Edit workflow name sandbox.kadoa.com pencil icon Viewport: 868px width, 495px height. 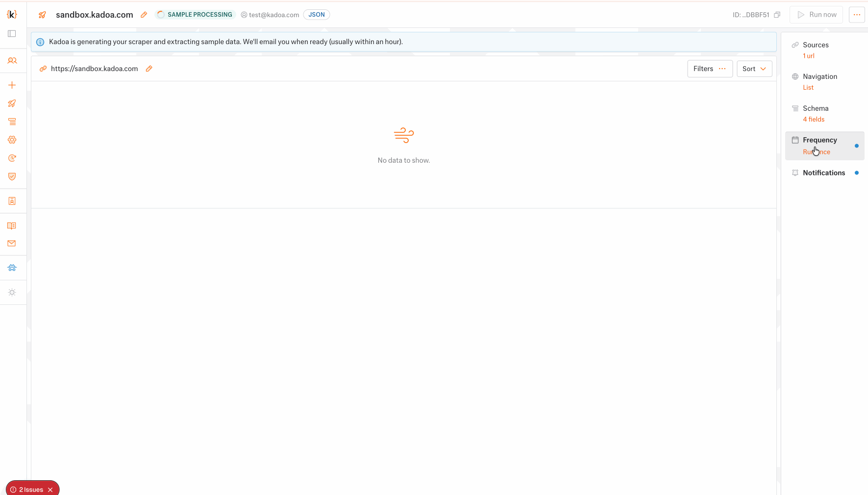tap(144, 15)
